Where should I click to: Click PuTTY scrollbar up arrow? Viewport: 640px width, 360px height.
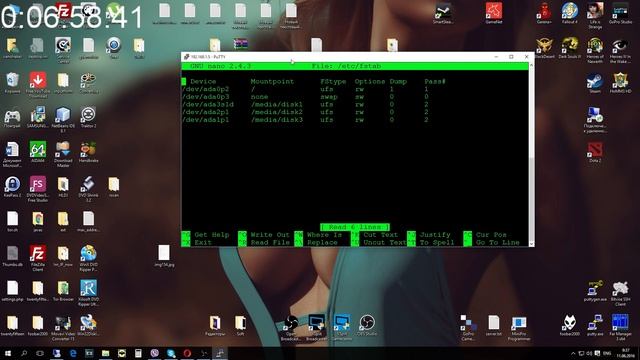(531, 64)
